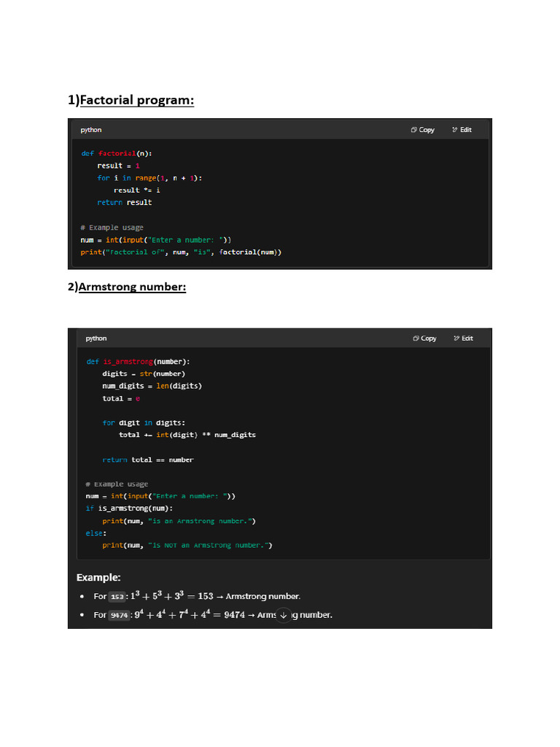This screenshot has width=560, height=747.
Task: Click the python label above the Armstrong code
Action: 96,338
